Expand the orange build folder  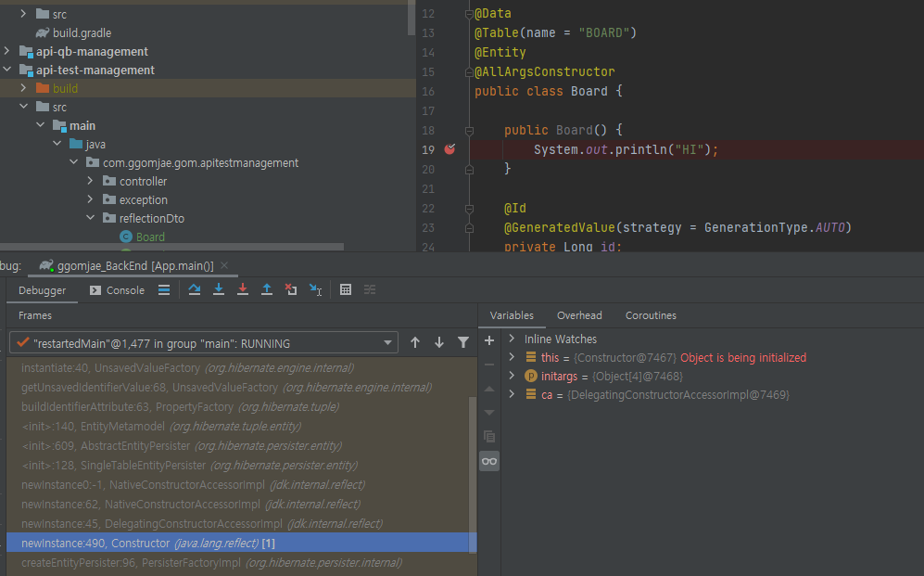(x=23, y=88)
